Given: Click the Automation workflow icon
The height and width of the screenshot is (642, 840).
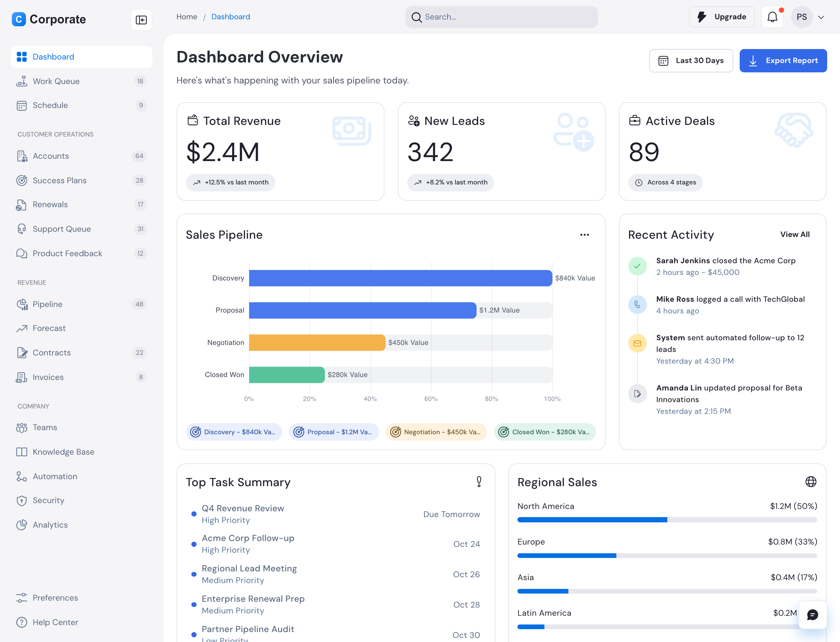Looking at the screenshot, I should pos(22,476).
